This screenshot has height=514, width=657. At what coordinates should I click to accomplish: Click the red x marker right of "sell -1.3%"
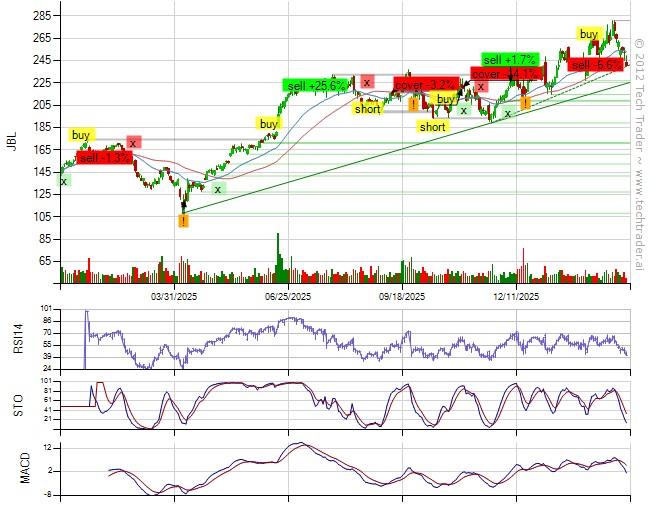click(x=134, y=142)
